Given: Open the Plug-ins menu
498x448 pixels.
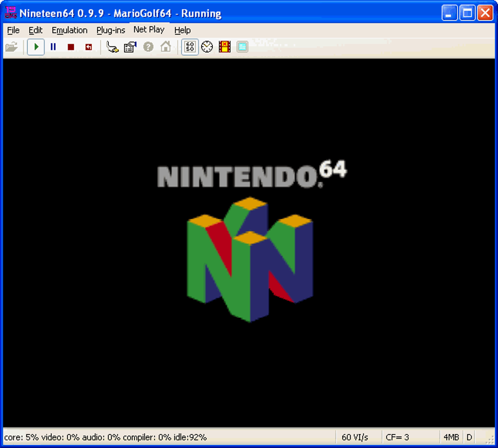Looking at the screenshot, I should click(111, 30).
